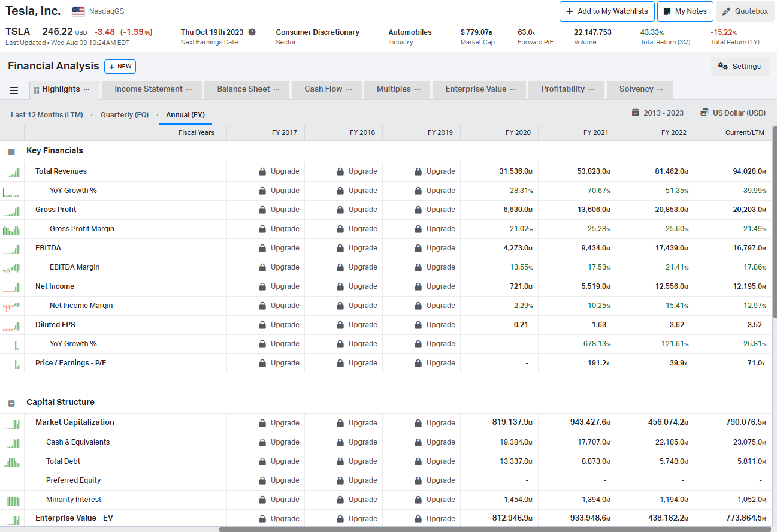This screenshot has width=777, height=532.
Task: Click Upgrade link for Diluted EPS FY 2018
Action: [x=363, y=325]
